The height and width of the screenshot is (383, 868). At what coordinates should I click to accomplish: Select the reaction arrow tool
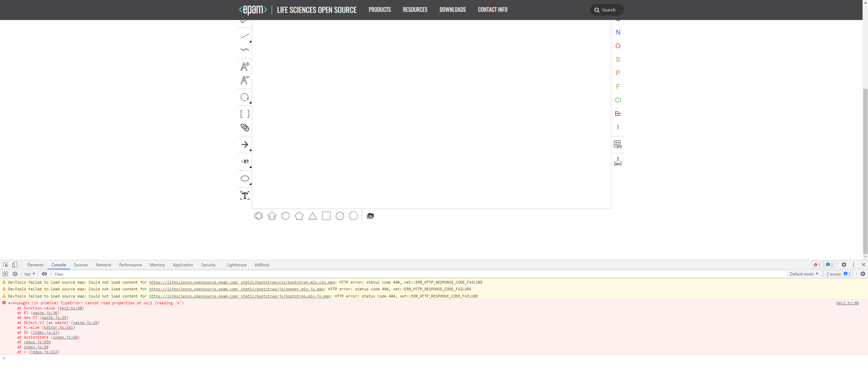(245, 145)
